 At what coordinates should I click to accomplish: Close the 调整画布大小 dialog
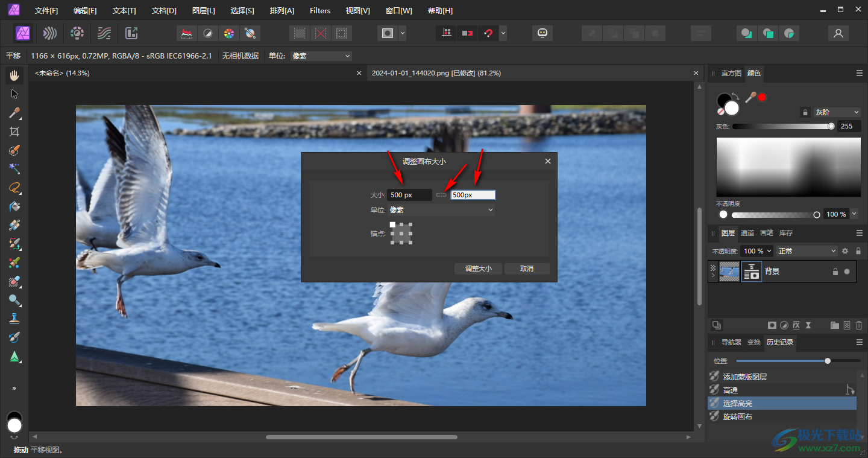[x=548, y=161]
